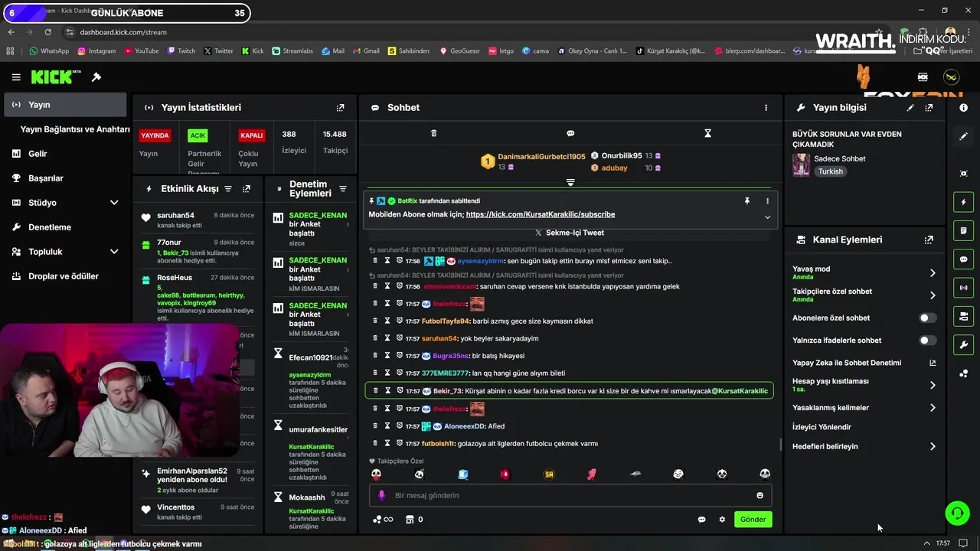Screen dimensions: 980x551
Task: Open Yasaklanmış kelimeler list
Action: (932, 408)
